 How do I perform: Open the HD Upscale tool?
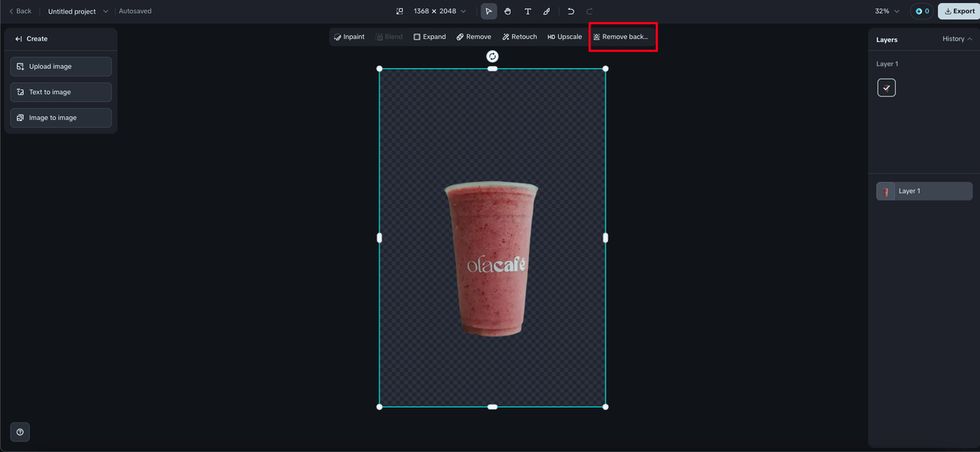(564, 37)
